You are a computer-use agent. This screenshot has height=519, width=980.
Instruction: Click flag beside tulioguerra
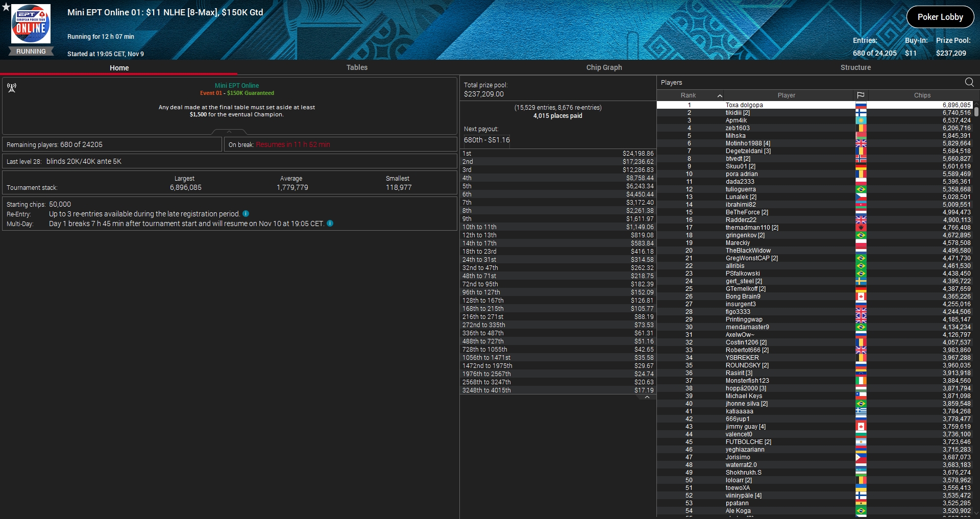(861, 189)
